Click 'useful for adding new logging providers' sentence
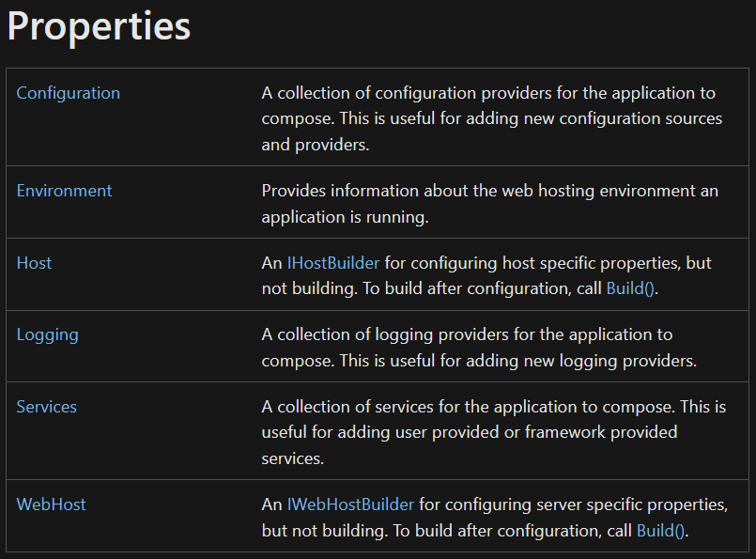756x559 pixels. point(517,361)
